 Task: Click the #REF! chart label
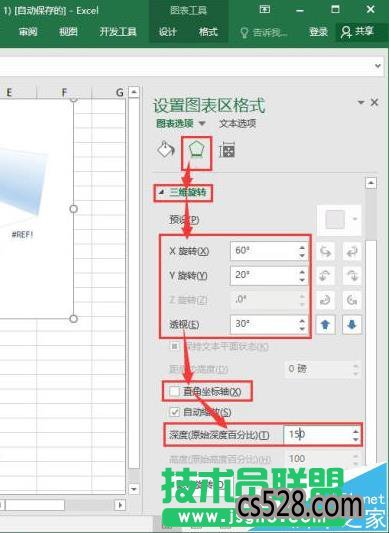tap(22, 234)
